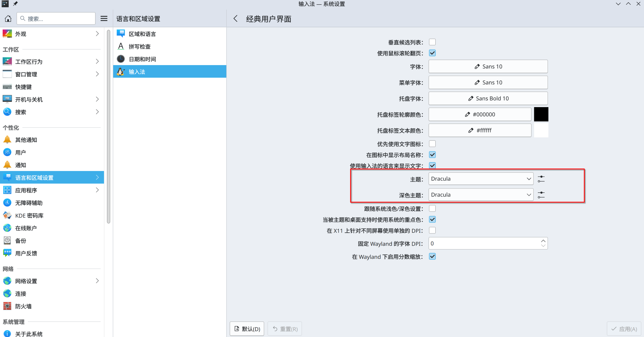Enable the 垂直候选列表 checkbox
This screenshot has height=337, width=644.
(432, 42)
